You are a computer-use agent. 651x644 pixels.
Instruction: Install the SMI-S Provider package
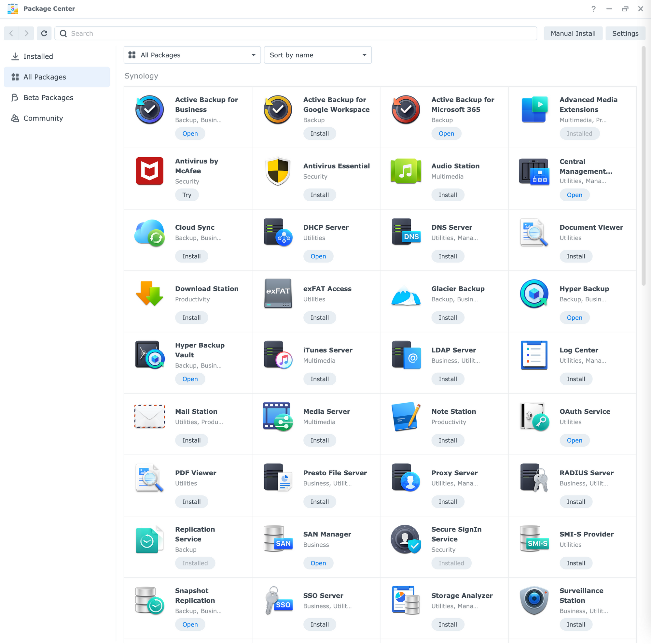click(575, 563)
